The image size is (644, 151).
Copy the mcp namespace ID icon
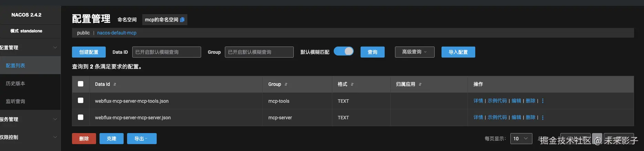click(x=182, y=20)
